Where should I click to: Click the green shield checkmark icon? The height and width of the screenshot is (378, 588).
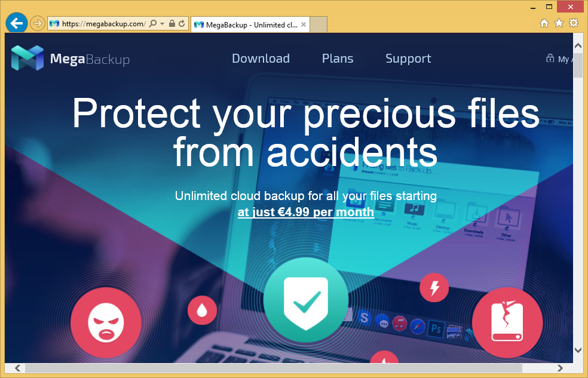coord(305,300)
